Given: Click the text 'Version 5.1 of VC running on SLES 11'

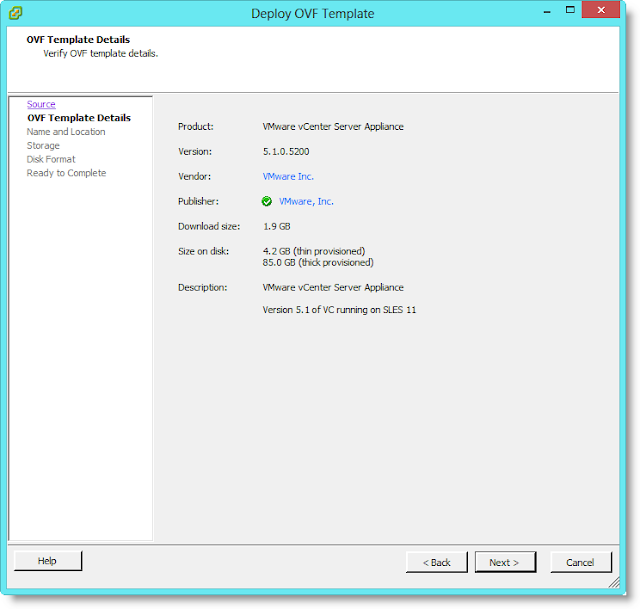Looking at the screenshot, I should [x=339, y=310].
